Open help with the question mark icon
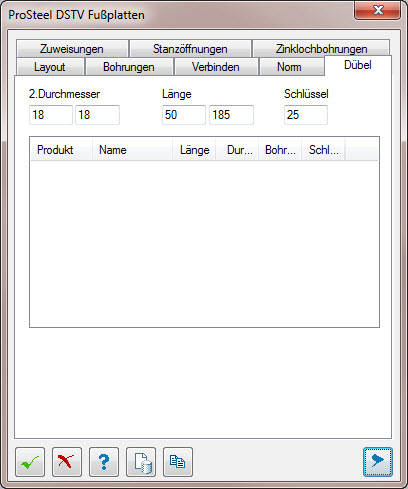The image size is (408, 489). tap(104, 462)
